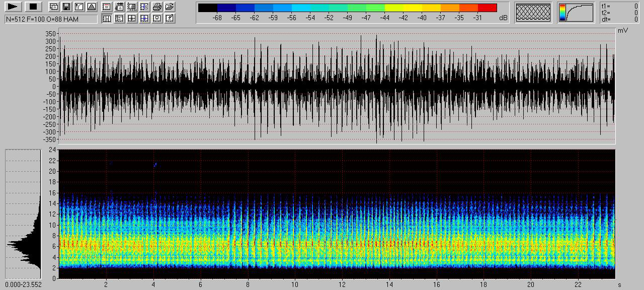Click the black segment of color scale

[x=207, y=8]
